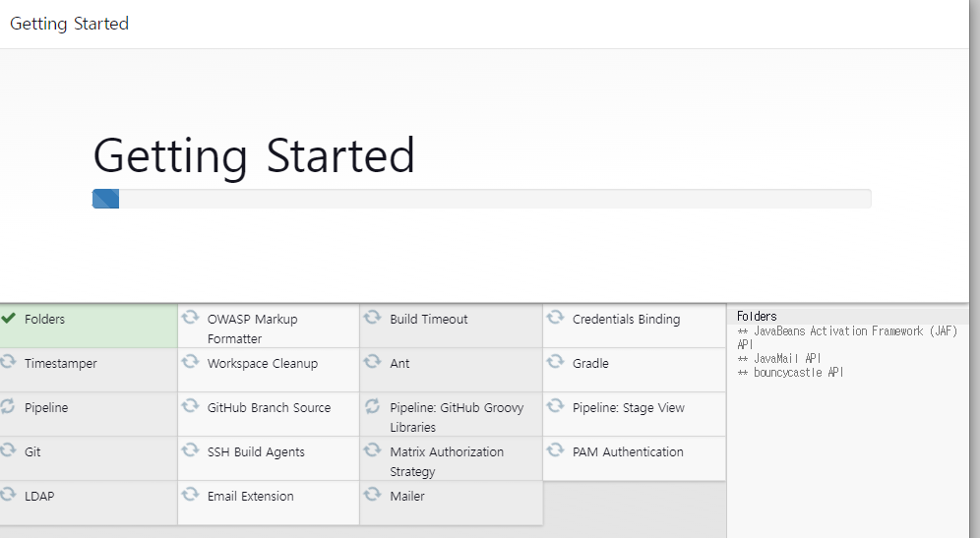Click the Workspace Cleanup plugin label
This screenshot has height=538, width=980.
(263, 364)
